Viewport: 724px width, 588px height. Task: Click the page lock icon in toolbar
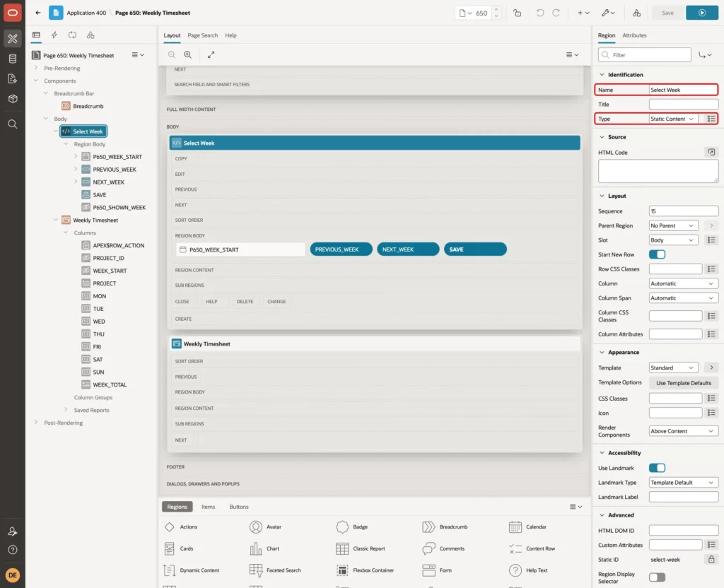pos(517,13)
